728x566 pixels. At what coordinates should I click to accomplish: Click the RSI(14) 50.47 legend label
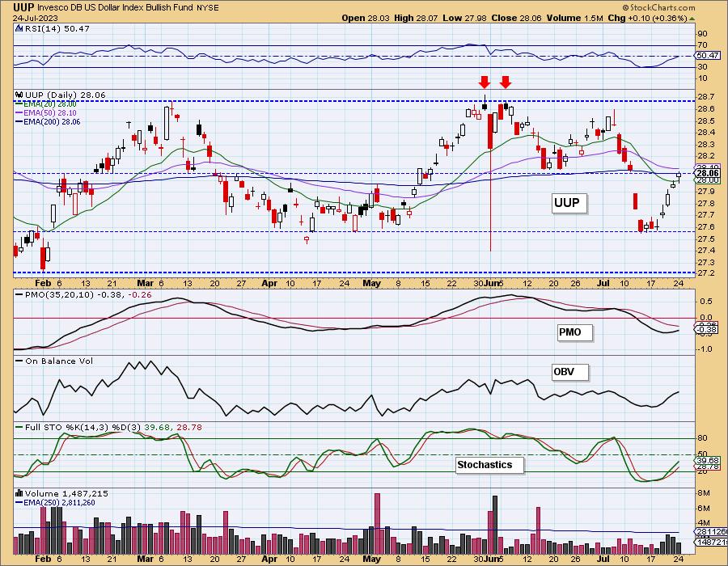(x=57, y=28)
